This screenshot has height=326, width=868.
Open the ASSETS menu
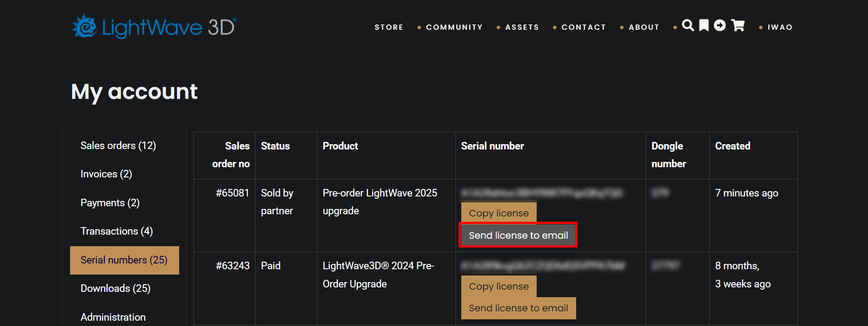[522, 27]
